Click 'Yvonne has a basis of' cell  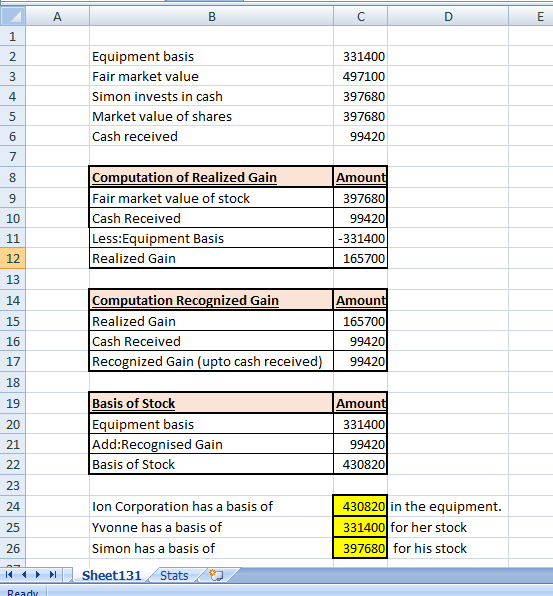(211, 527)
